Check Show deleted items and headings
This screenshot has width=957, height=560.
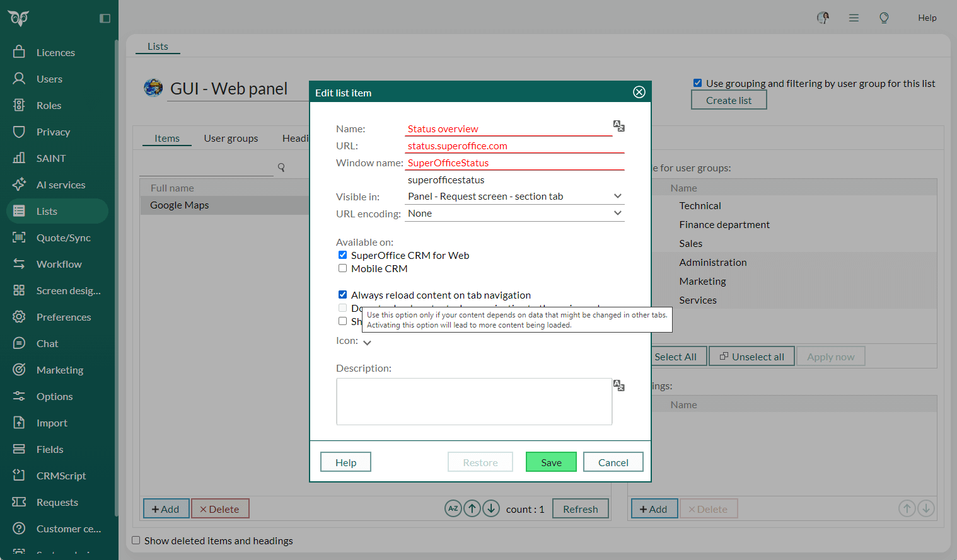136,540
